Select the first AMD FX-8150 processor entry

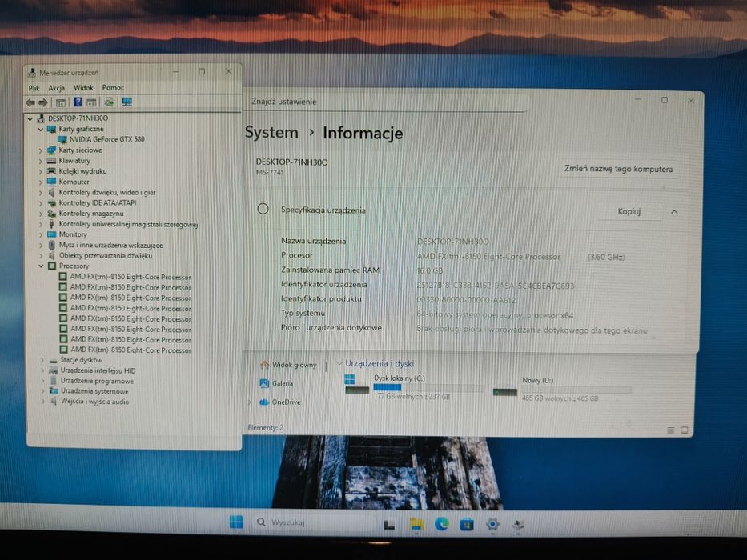[x=131, y=277]
